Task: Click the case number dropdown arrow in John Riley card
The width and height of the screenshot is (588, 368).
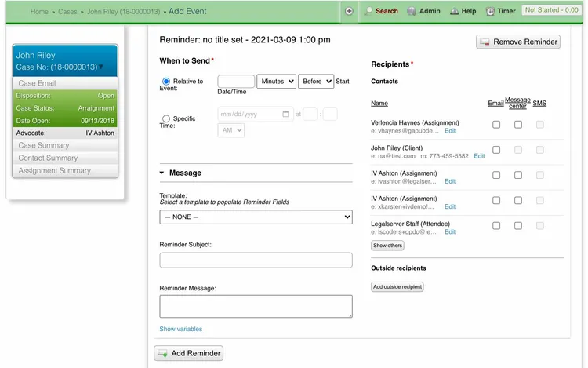Action: coord(101,67)
